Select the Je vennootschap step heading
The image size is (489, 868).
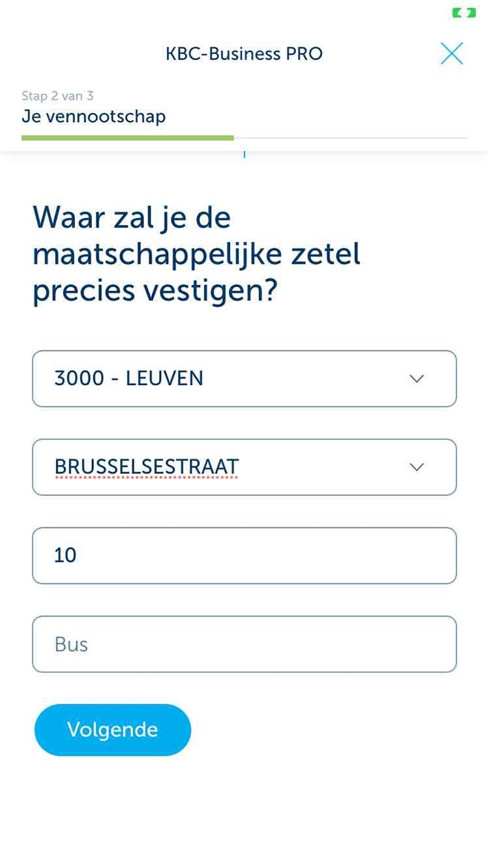coord(94,117)
